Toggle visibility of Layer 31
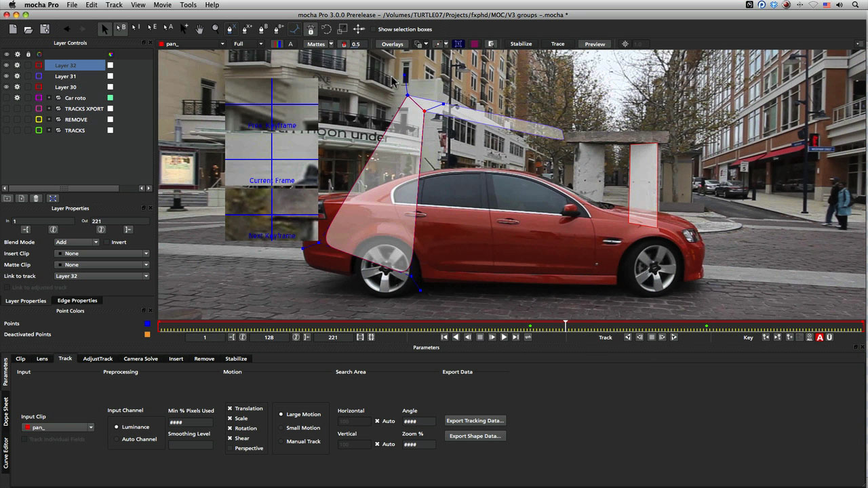 (6, 76)
